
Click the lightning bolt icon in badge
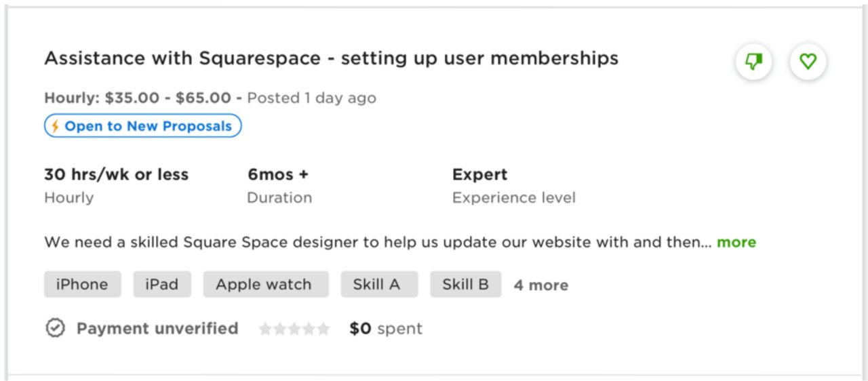56,126
